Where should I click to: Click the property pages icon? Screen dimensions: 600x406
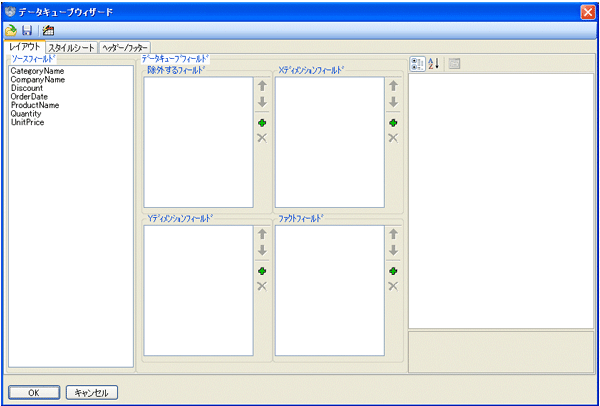[x=454, y=64]
